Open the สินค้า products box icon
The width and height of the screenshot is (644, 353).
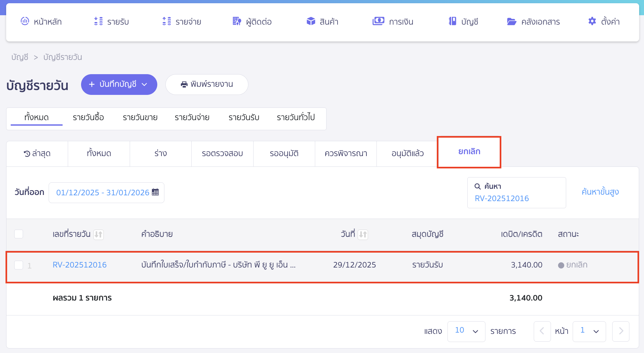[x=311, y=21]
